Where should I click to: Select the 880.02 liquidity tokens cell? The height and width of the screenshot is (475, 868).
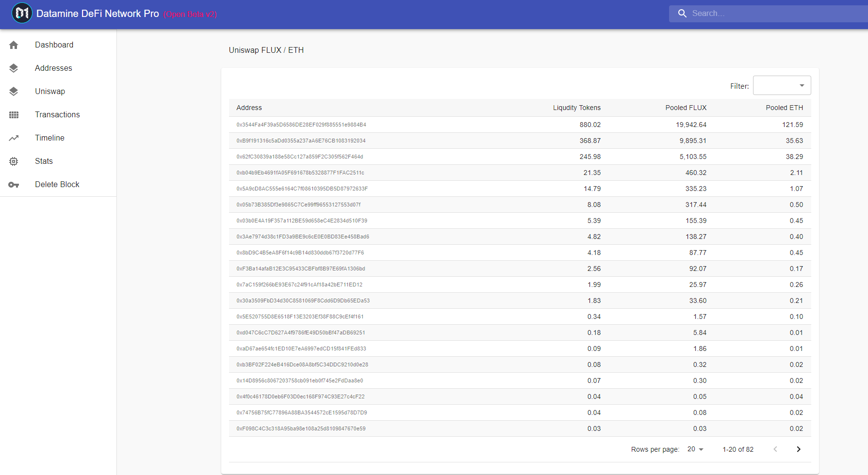pyautogui.click(x=590, y=125)
